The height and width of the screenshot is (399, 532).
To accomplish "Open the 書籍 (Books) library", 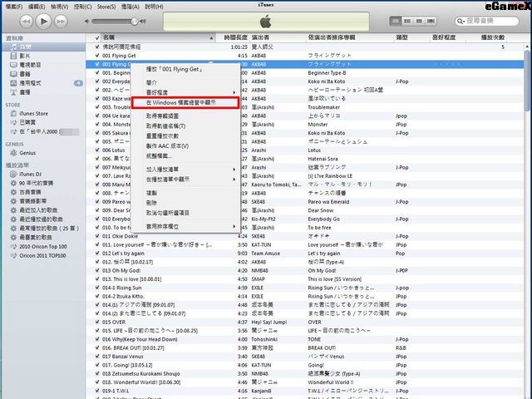I will (x=24, y=74).
